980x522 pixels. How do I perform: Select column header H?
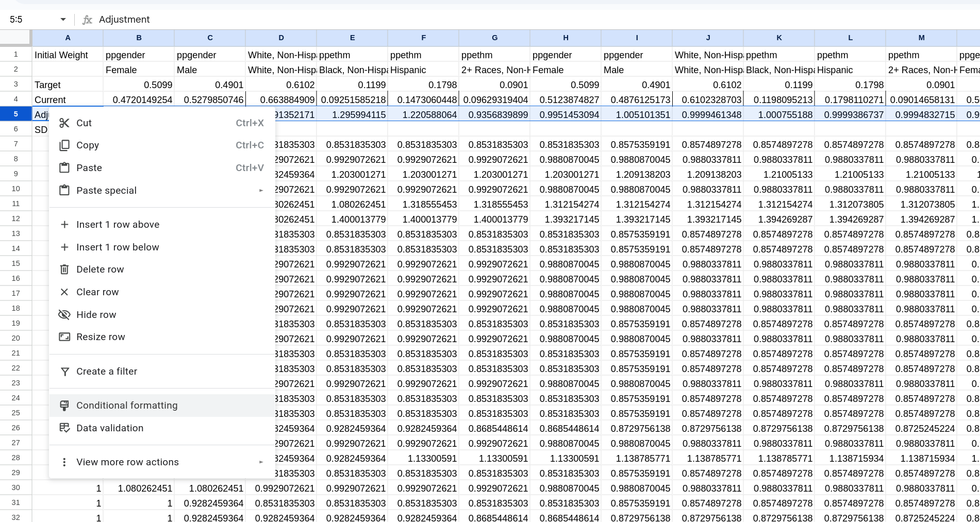pos(566,38)
